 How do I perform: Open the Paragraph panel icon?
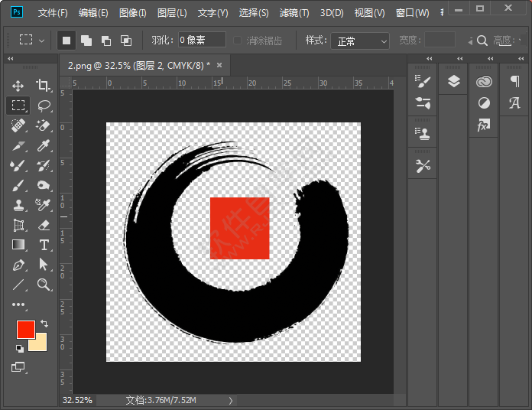tap(514, 81)
